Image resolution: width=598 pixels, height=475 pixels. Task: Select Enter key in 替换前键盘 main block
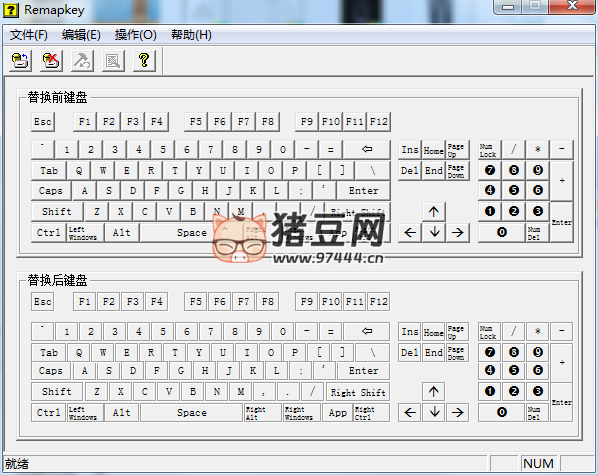[364, 191]
